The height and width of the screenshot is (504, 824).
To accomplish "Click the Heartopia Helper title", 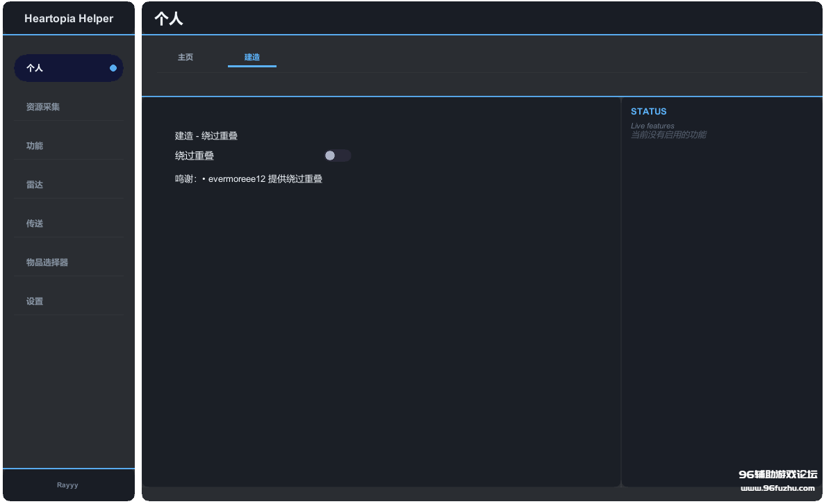I will click(69, 19).
